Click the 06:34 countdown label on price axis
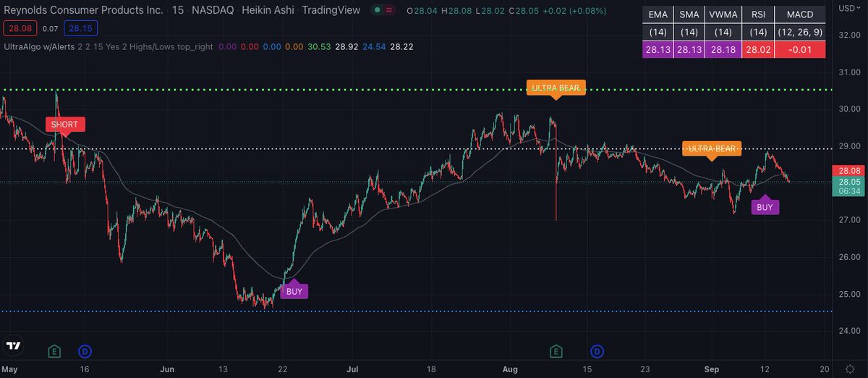The image size is (868, 378). pos(848,191)
